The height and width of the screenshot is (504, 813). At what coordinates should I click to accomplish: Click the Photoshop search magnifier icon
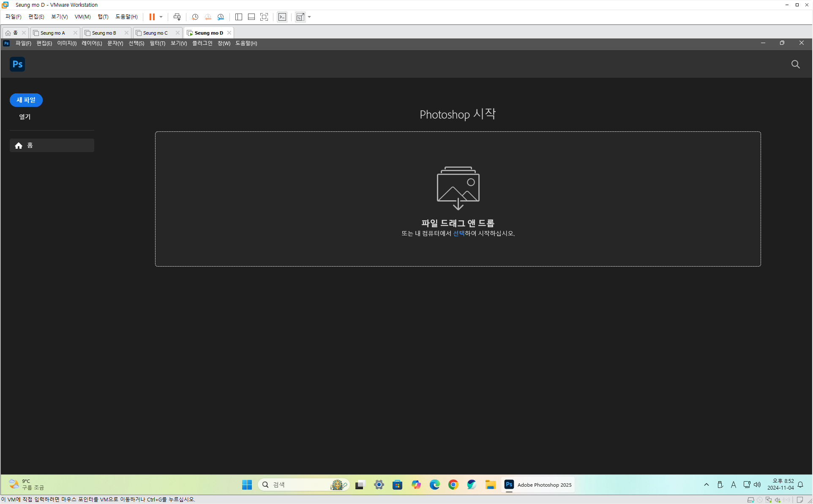(x=795, y=64)
